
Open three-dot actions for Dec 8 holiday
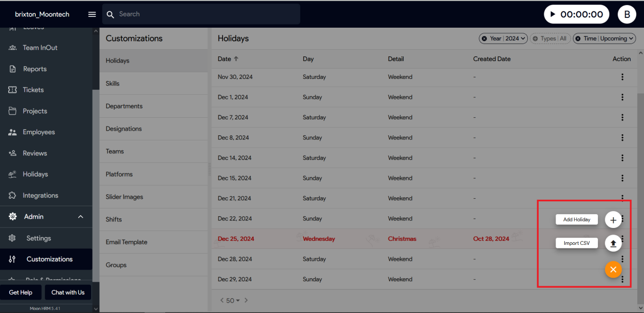coord(622,138)
